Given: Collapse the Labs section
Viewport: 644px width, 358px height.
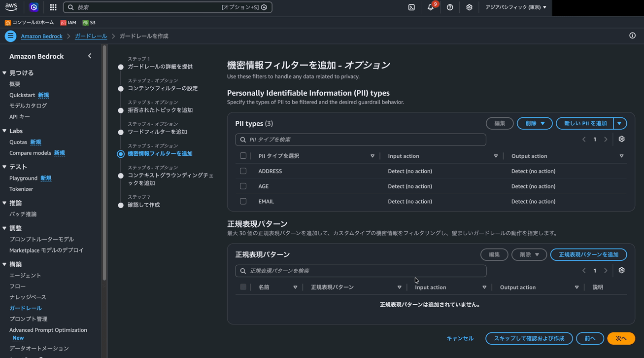Looking at the screenshot, I should coord(4,131).
